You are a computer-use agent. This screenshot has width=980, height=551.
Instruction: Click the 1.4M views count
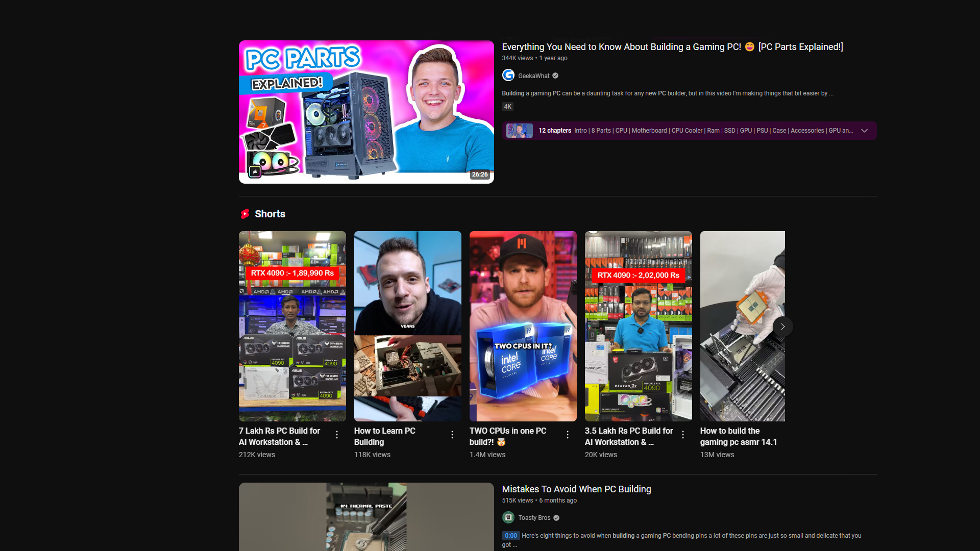click(487, 455)
